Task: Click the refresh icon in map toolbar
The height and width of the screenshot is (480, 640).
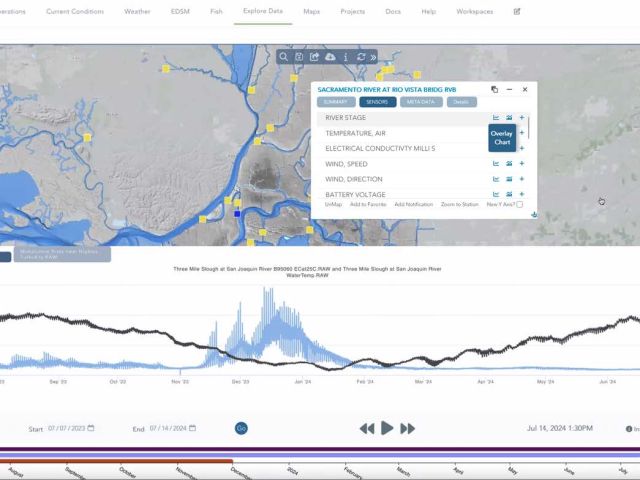Action: (360, 57)
